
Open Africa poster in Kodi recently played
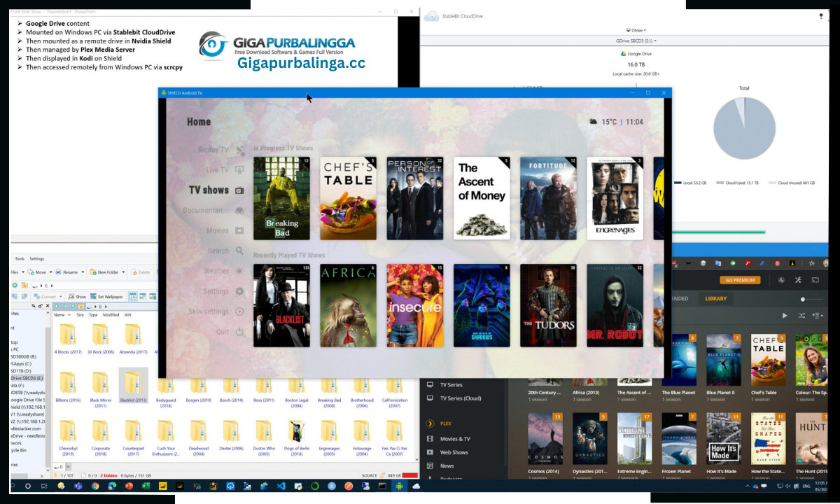(x=348, y=306)
